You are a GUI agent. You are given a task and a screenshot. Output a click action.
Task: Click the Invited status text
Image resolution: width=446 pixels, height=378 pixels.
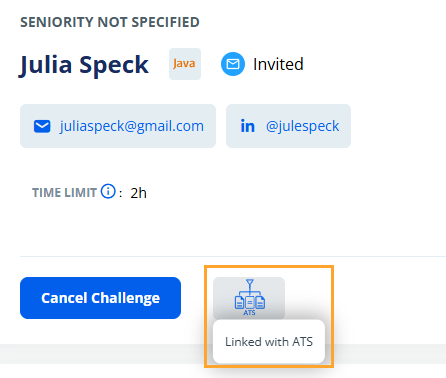[278, 64]
